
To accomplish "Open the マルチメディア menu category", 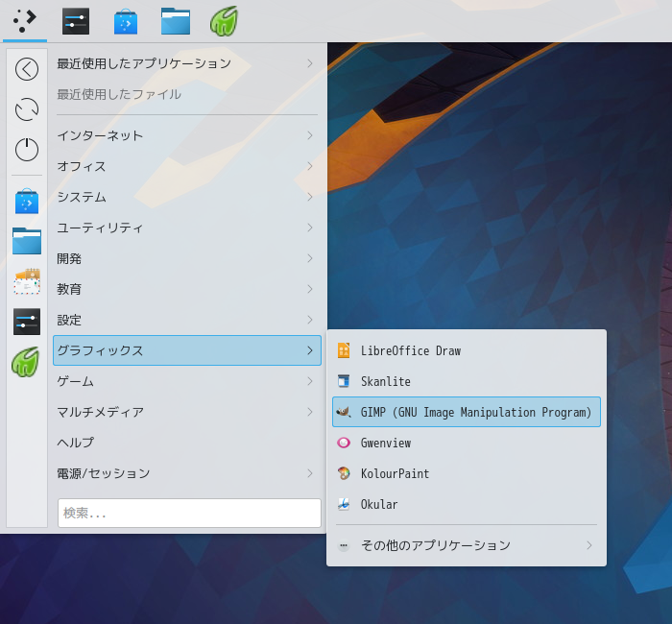I will [187, 412].
